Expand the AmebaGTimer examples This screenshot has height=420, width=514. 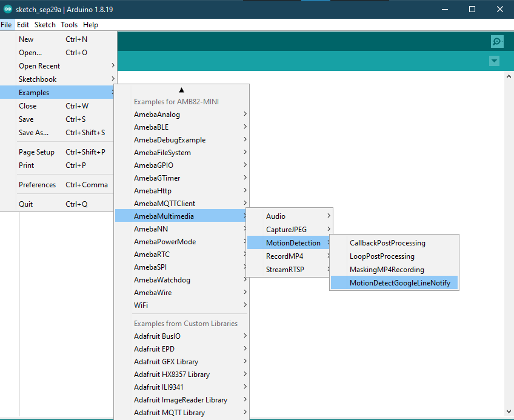(x=182, y=178)
